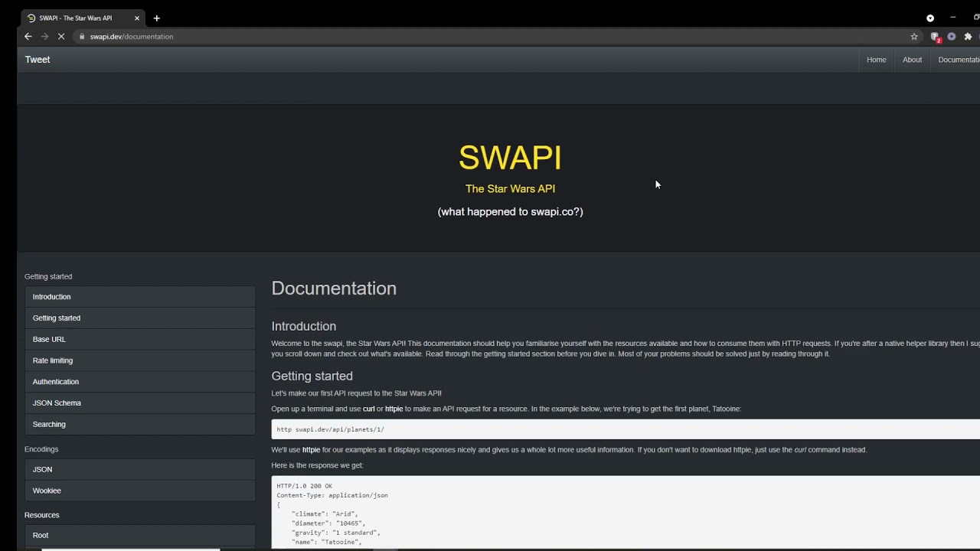
Task: Click the curl link in the paragraph
Action: pos(368,409)
